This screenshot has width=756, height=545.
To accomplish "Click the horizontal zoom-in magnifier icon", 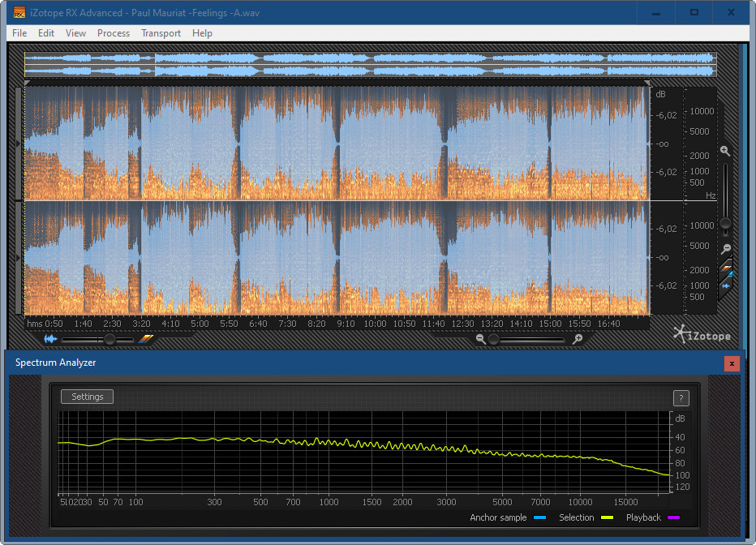I will 578,339.
